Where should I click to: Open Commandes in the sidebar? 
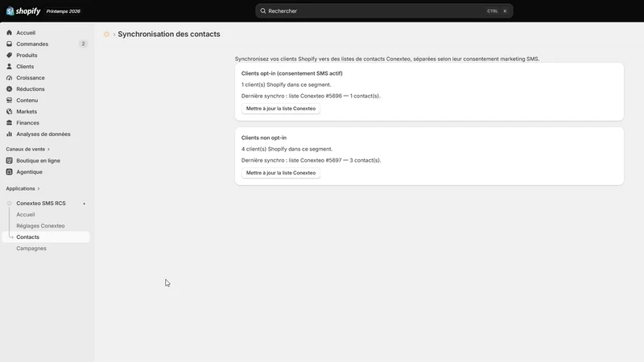click(x=46, y=44)
